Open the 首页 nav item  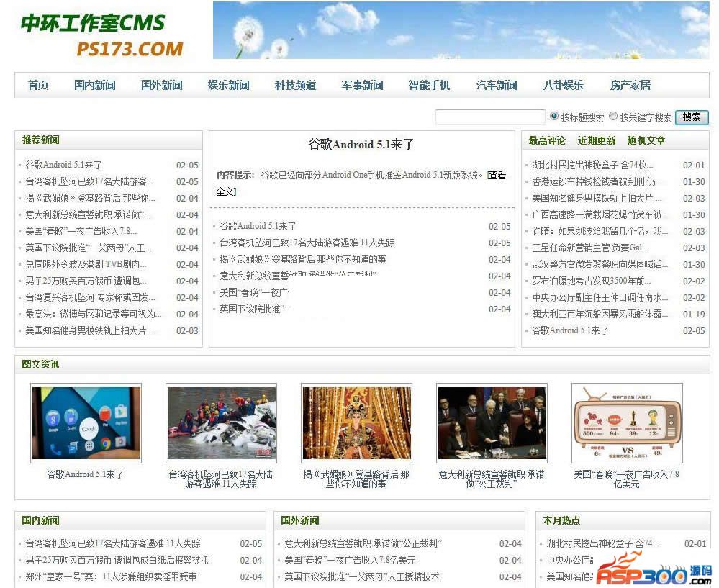(x=38, y=85)
